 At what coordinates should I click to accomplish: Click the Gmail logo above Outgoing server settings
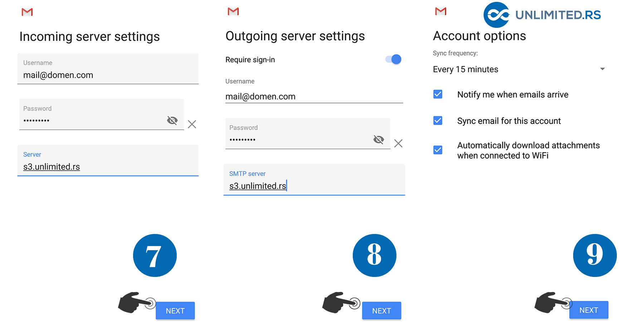[233, 11]
